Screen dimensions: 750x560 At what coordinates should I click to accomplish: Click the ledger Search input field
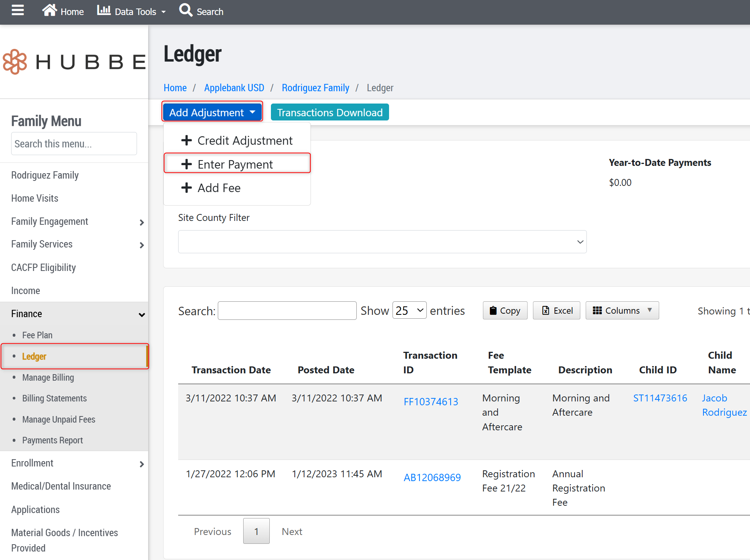pyautogui.click(x=287, y=311)
